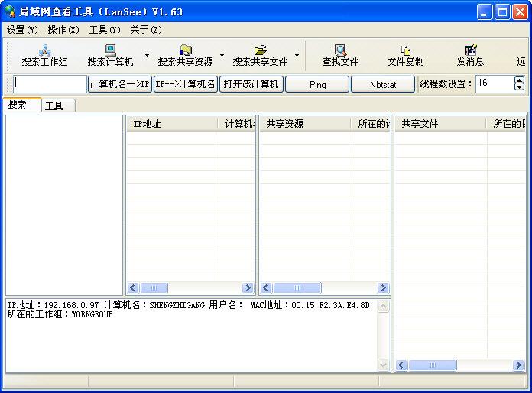
Task: Expand the dropdown arrow beside 搜索共享文件
Action: click(x=297, y=55)
